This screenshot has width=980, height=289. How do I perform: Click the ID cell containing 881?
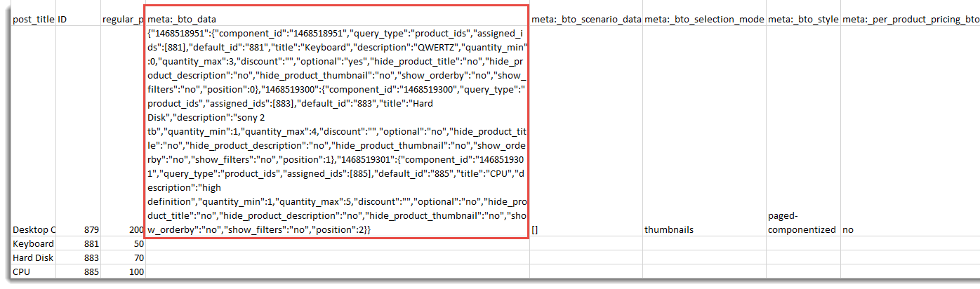coord(79,243)
